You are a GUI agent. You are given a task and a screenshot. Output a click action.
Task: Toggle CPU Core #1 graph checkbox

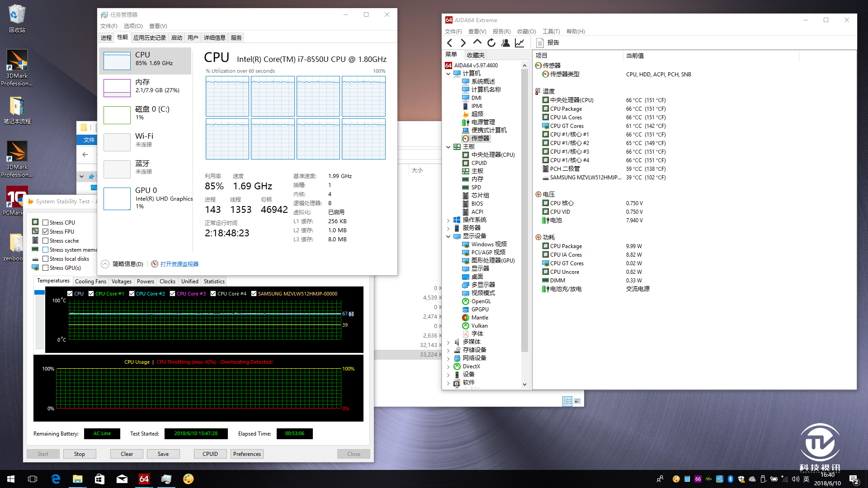91,293
